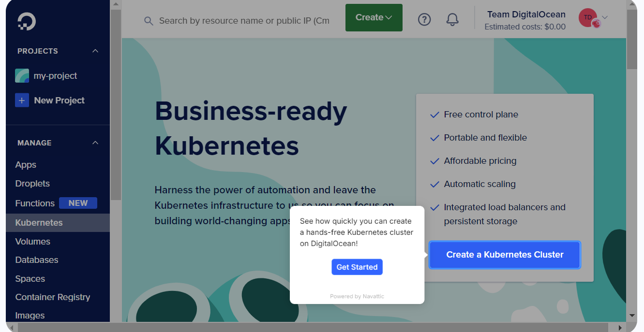
Task: Open Apps in the Manage menu
Action: [x=26, y=165]
